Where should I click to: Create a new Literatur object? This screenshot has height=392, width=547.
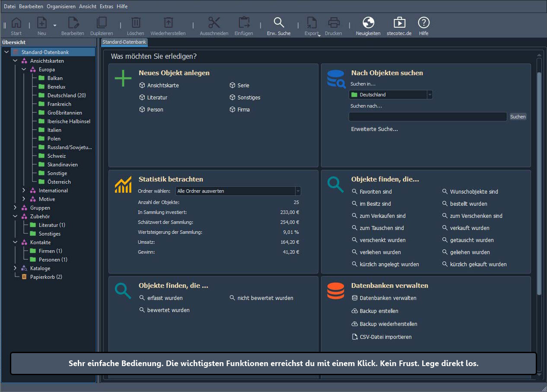tap(153, 98)
